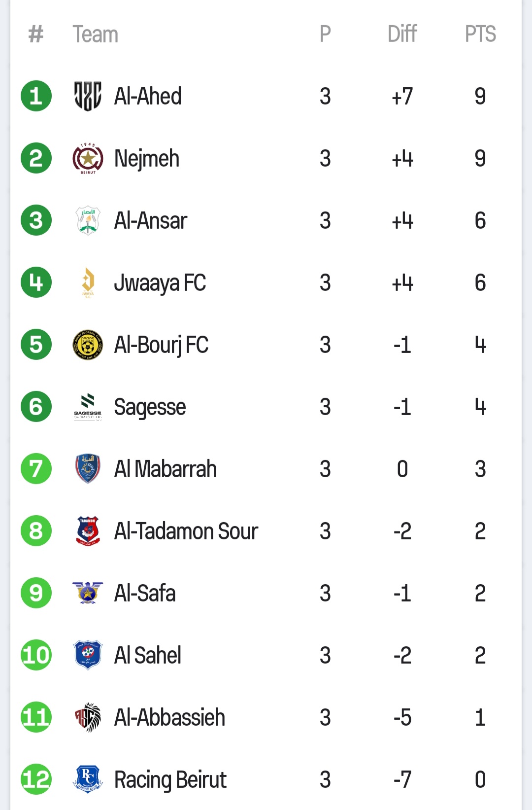Tap the P column header
The height and width of the screenshot is (810, 532).
[325, 34]
